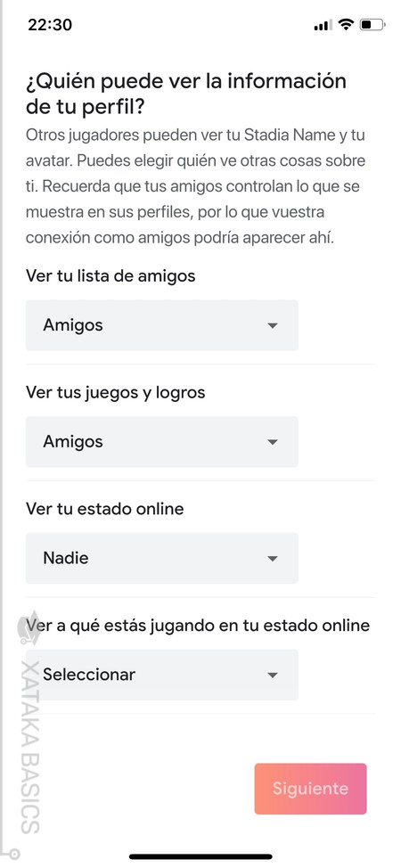Image resolution: width=401 pixels, height=868 pixels.
Task: Tap the battery indicator icon
Action: pos(372,24)
